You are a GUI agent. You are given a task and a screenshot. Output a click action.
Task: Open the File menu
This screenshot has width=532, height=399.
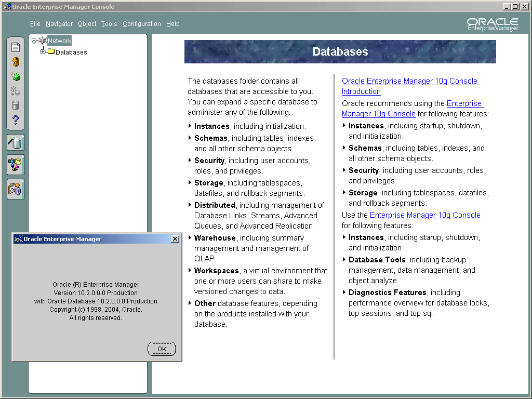pyautogui.click(x=35, y=24)
